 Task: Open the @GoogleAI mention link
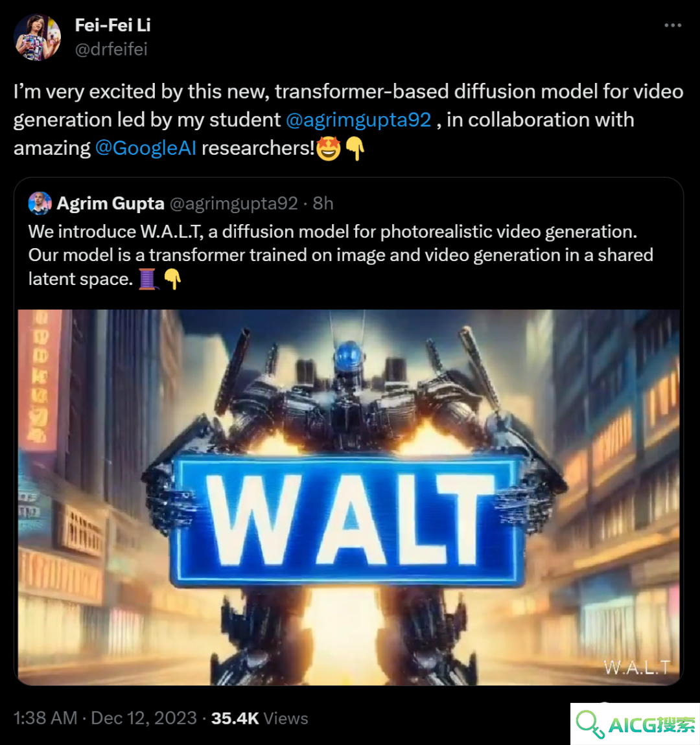click(x=145, y=148)
